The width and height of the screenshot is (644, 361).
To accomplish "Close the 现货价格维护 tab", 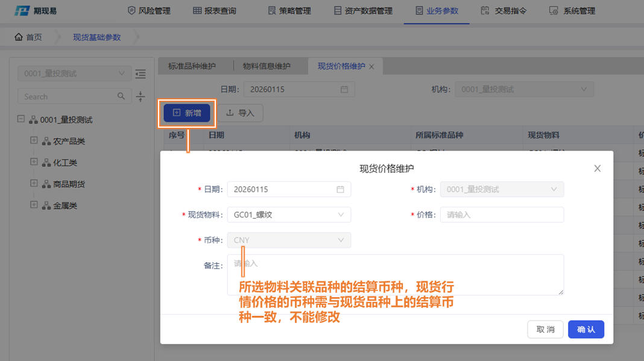I will (x=371, y=67).
